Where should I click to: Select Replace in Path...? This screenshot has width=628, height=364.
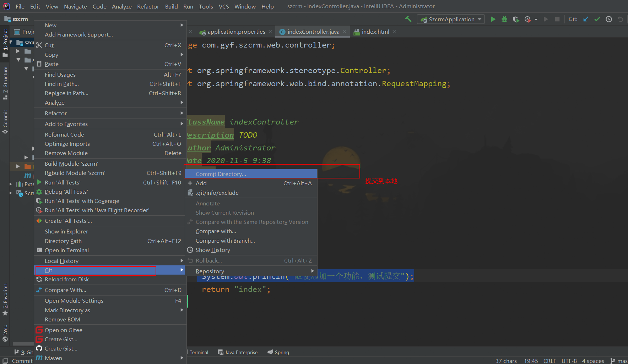(110, 93)
